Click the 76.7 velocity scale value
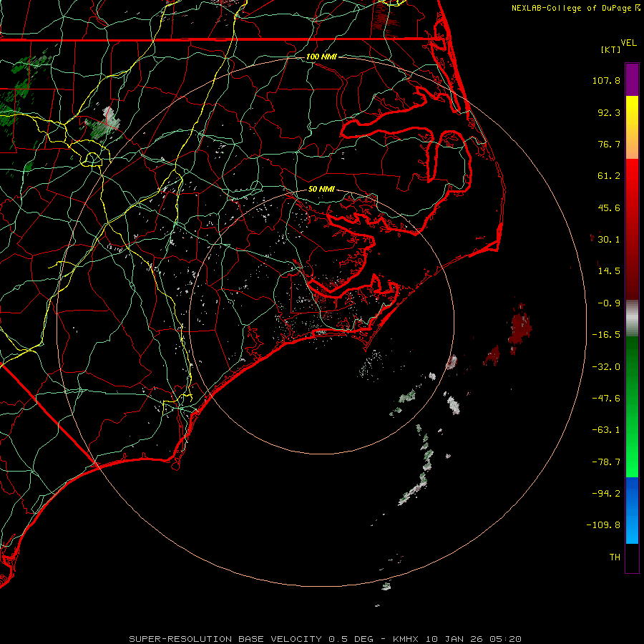This screenshot has height=644, width=644. [609, 144]
